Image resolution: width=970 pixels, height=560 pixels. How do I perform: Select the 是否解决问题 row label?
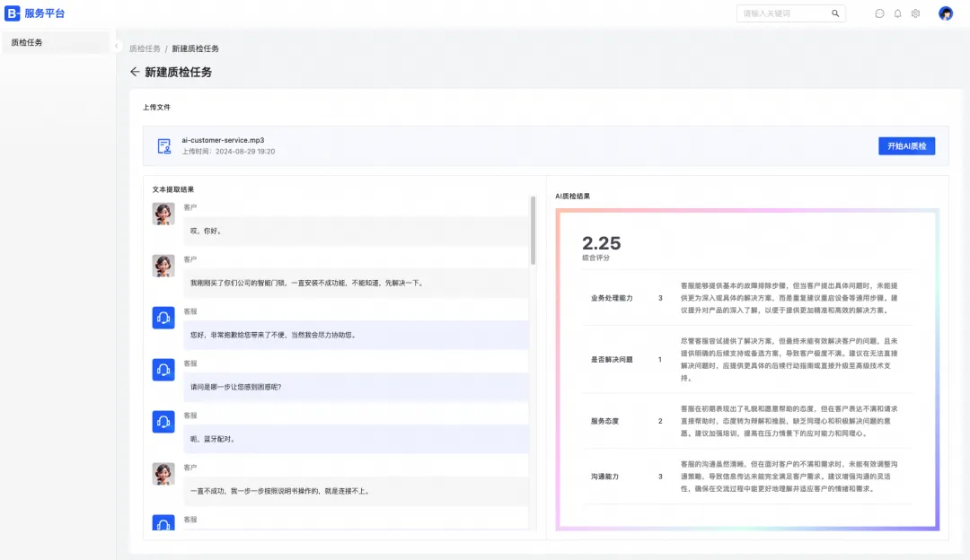[612, 359]
